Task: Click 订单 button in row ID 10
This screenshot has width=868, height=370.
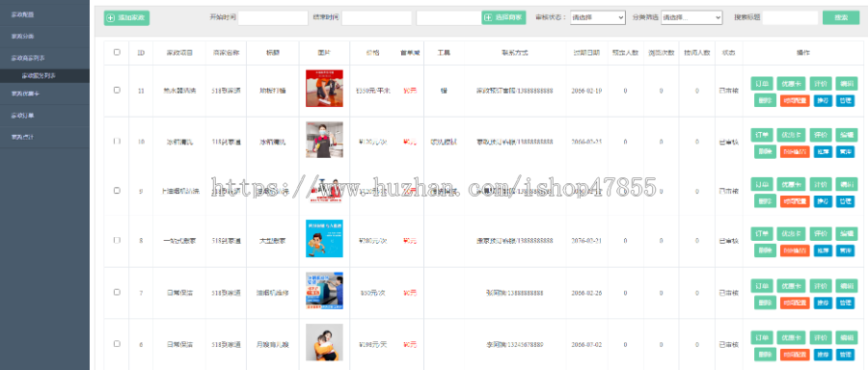Action: coord(762,134)
